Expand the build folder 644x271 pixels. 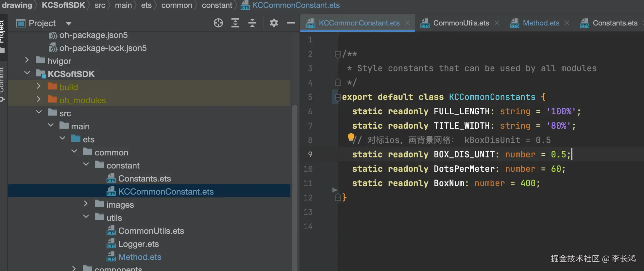pos(39,86)
